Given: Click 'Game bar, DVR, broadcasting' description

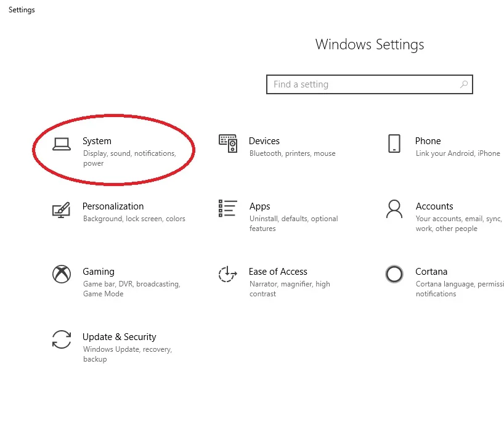Looking at the screenshot, I should (x=131, y=284).
